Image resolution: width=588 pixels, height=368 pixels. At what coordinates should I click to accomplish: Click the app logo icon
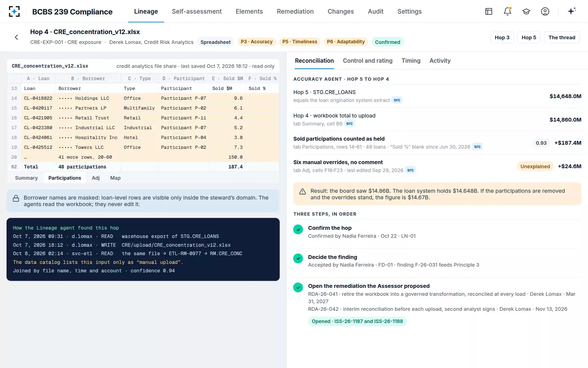[14, 11]
